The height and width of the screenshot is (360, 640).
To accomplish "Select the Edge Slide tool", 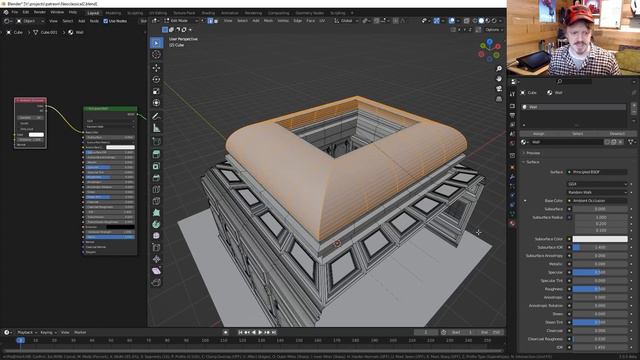I will [x=156, y=247].
